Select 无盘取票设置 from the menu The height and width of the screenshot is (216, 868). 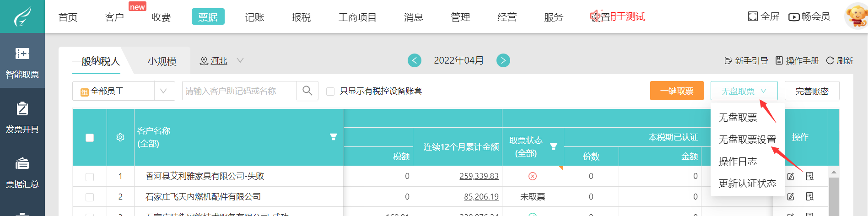[747, 140]
